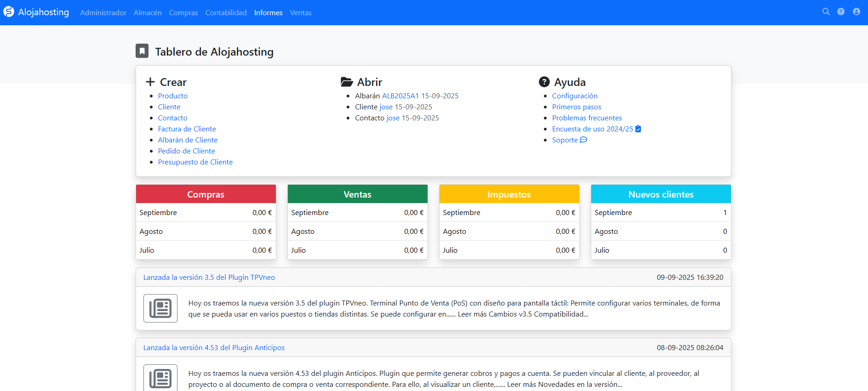Click the red Compras card header
868x391 pixels.
pos(206,194)
